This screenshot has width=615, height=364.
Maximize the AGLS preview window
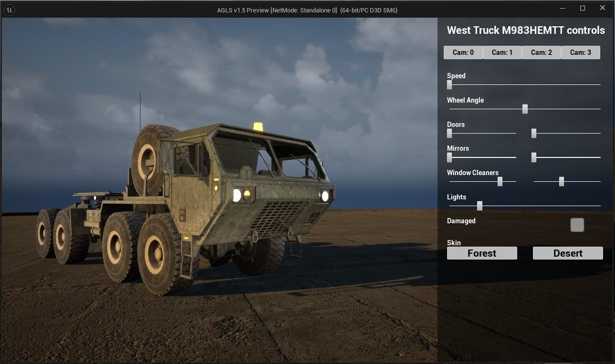pos(583,8)
